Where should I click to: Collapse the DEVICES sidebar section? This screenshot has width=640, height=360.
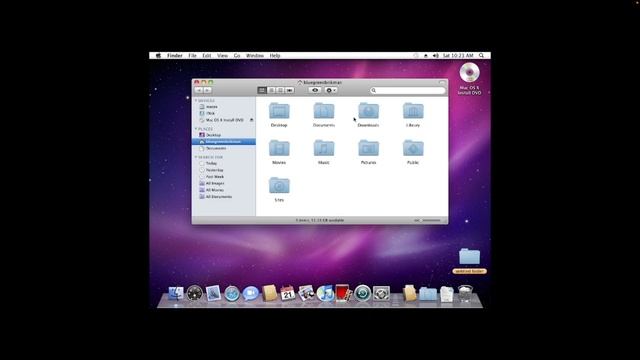coord(196,101)
